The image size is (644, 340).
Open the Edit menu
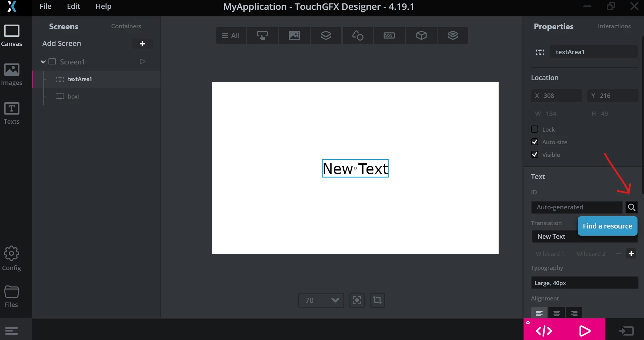coord(73,6)
